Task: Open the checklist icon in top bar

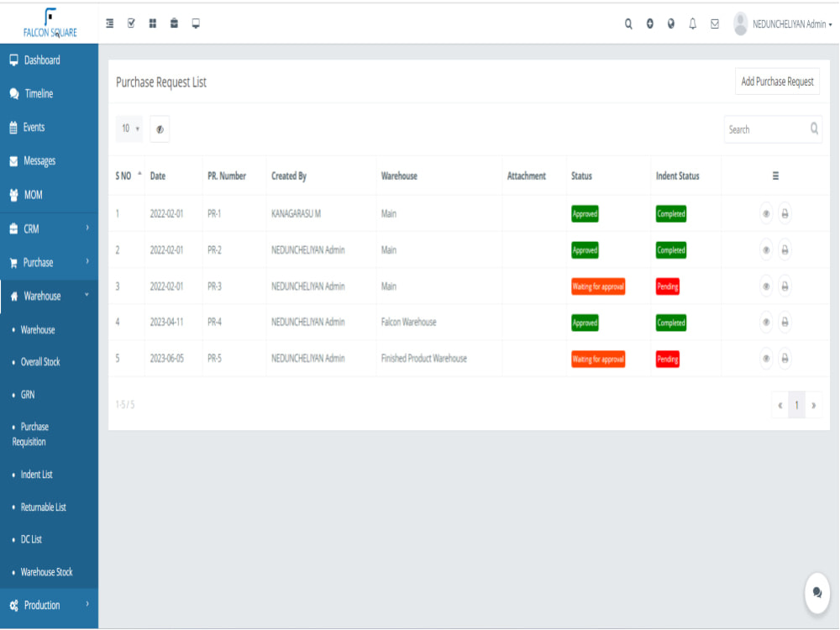Action: click(131, 24)
